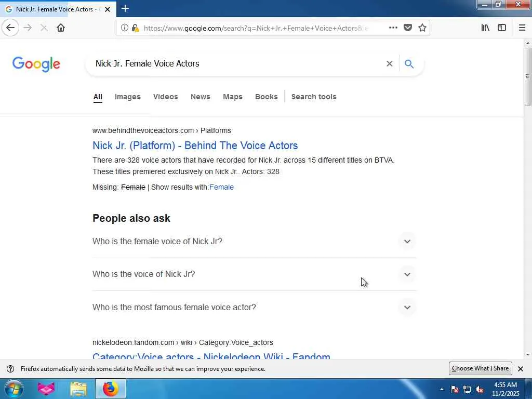
Task: Click the vertical scrollbar thumb
Action: tap(527, 76)
